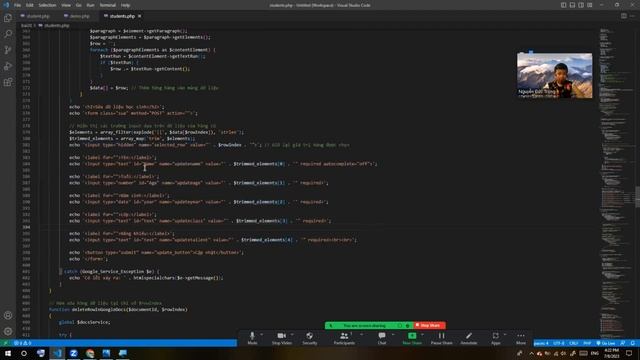The height and width of the screenshot is (360, 640).
Task: Toggle the panel layout icon in title bar
Action: pos(572,5)
